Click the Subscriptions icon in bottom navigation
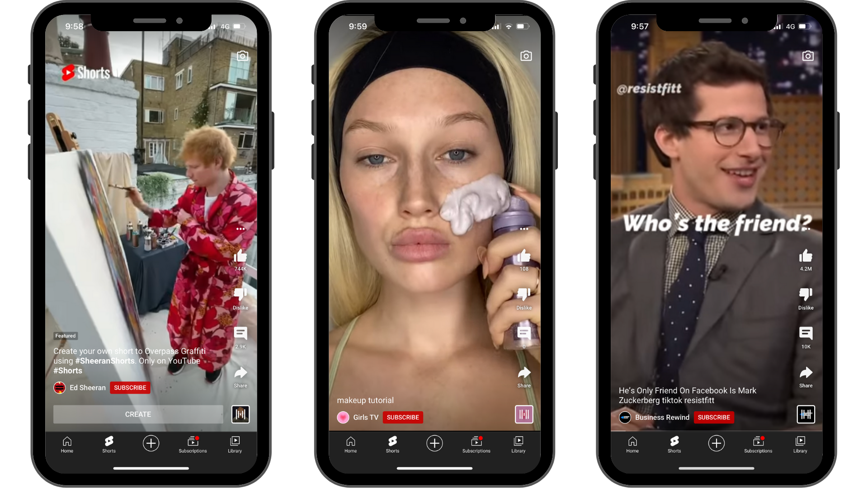 [192, 443]
